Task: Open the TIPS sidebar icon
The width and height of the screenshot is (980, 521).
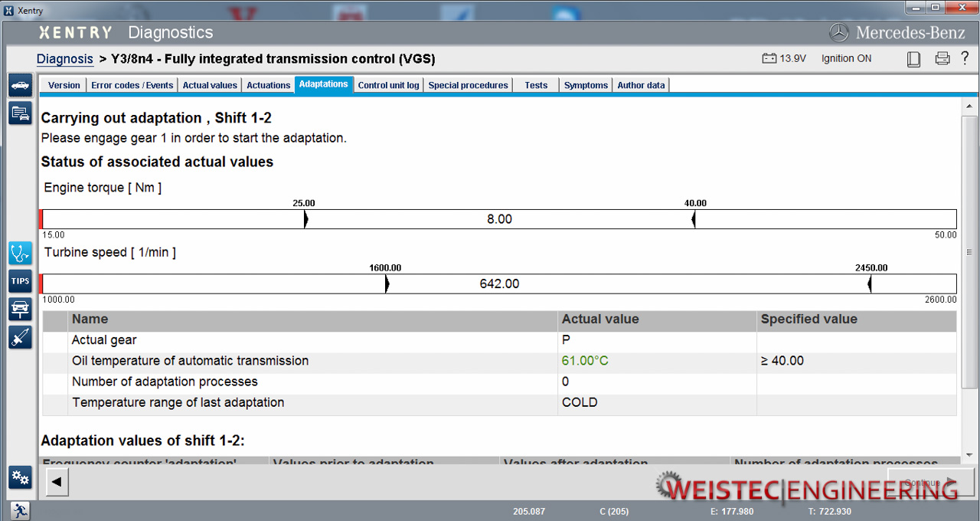Action: pos(20,281)
